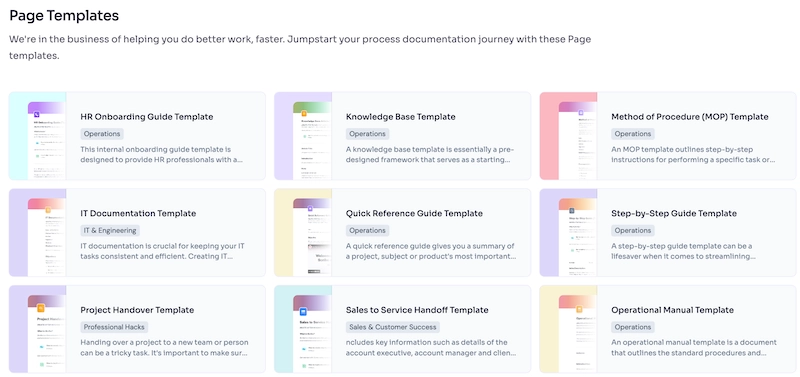Click the Method of Procedure template thumbnail
Screen dimensions: 800x377
pyautogui.click(x=568, y=136)
